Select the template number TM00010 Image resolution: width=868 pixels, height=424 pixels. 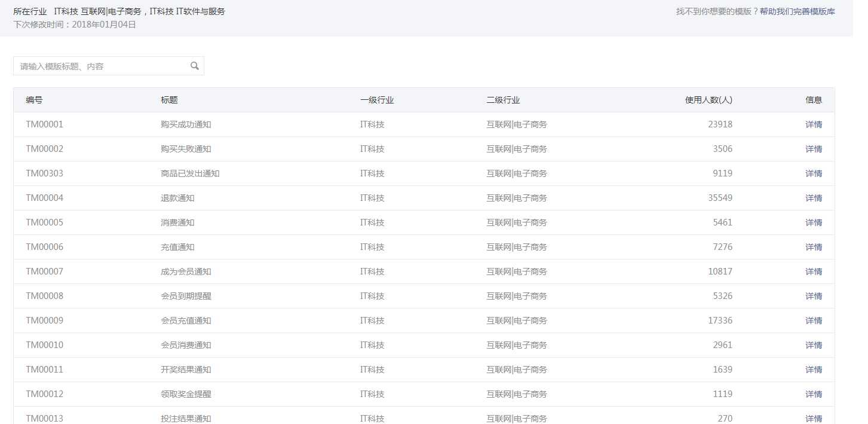44,345
